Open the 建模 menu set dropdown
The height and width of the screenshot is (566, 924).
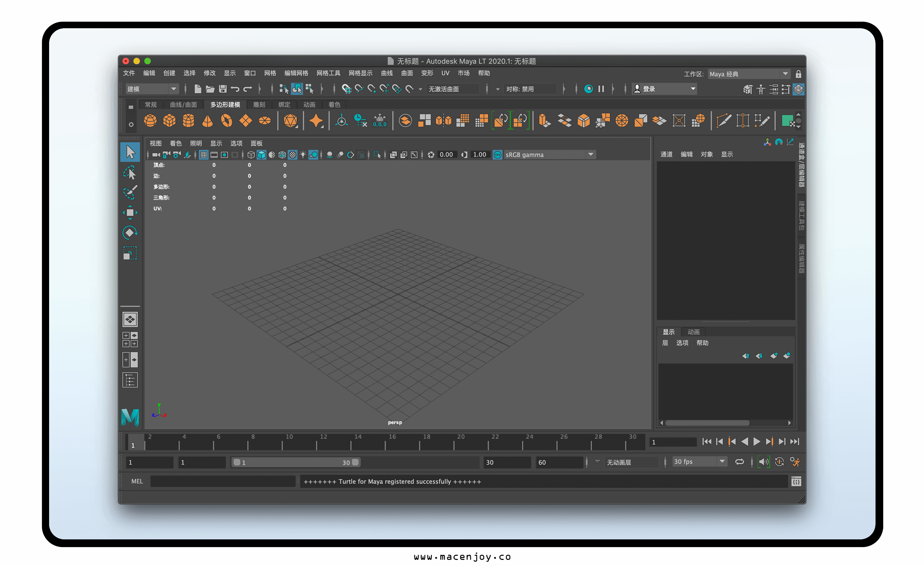151,89
